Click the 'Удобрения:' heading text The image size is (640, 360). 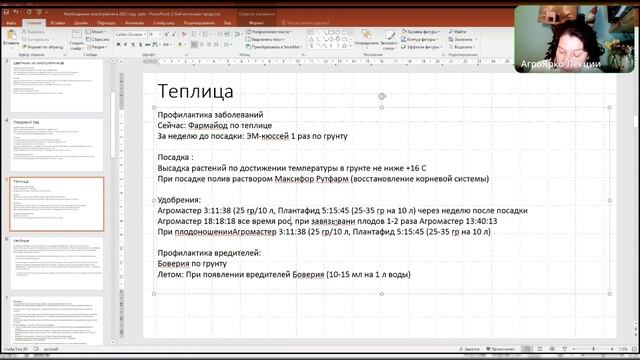coord(179,200)
